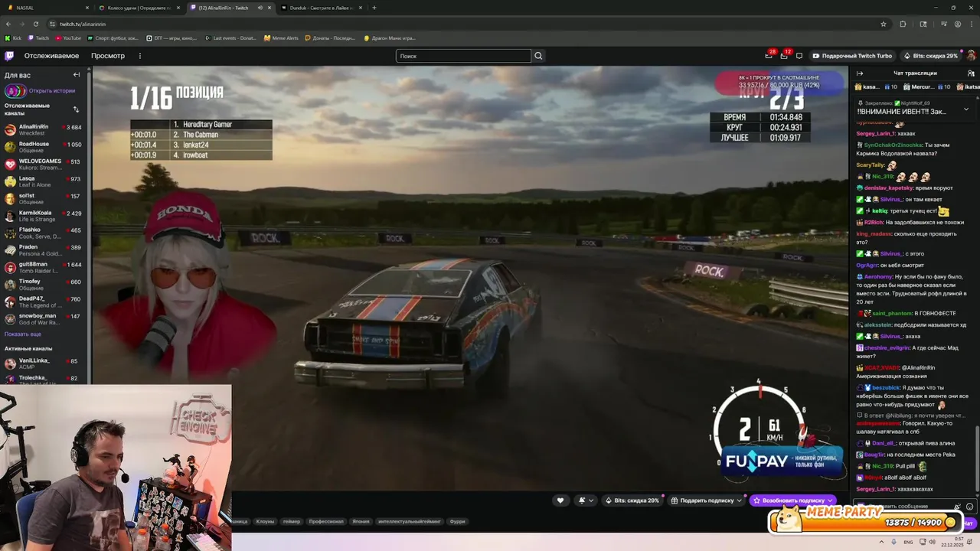Image resolution: width=980 pixels, height=551 pixels.
Task: Open YouTube bookmark
Action: 68,37
